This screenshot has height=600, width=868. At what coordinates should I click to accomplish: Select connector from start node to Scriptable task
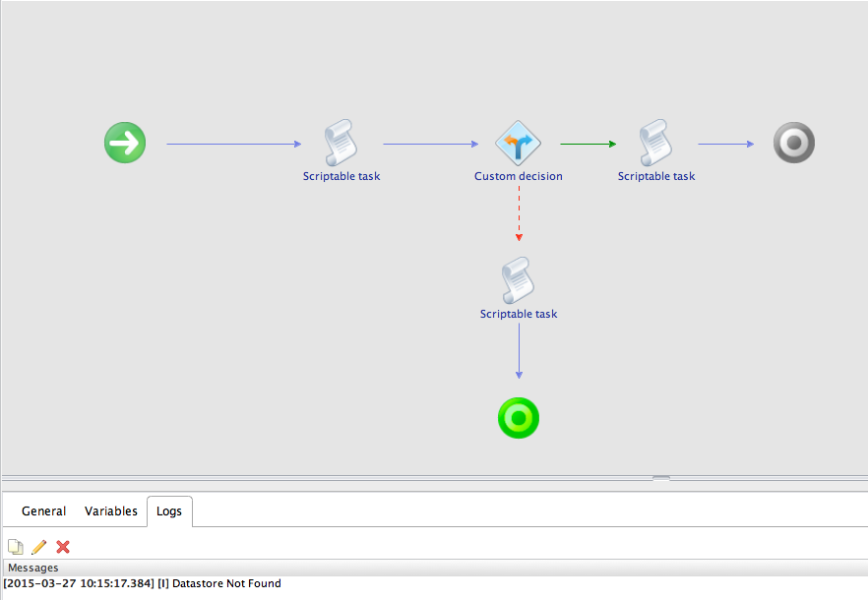pyautogui.click(x=233, y=145)
